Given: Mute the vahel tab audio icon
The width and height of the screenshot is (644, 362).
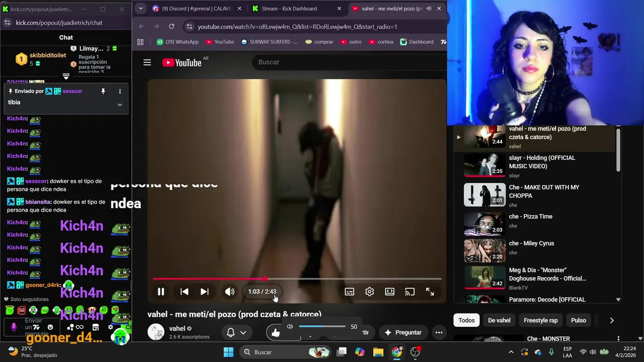Looking at the screenshot, I should (429, 9).
